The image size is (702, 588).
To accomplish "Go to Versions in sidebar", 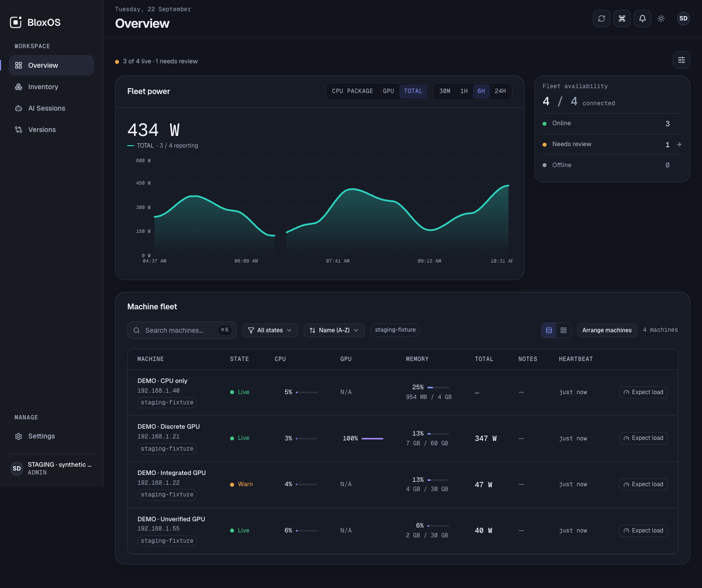I will click(51, 130).
